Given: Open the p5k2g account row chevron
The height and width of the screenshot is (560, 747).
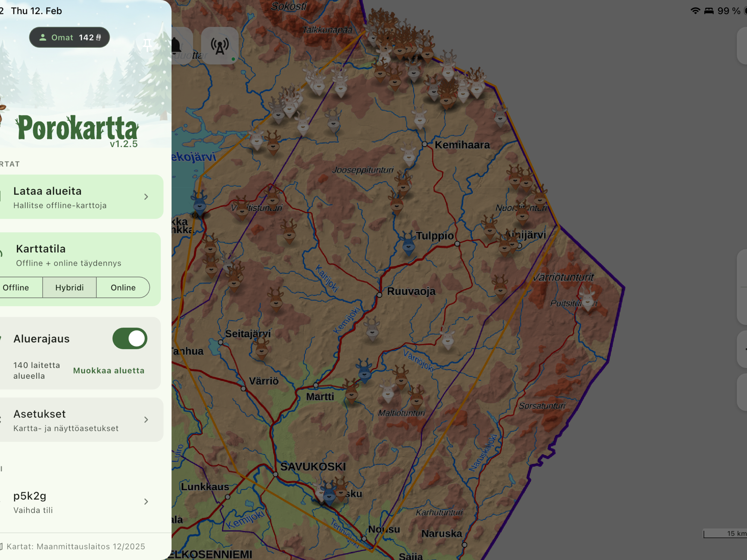Looking at the screenshot, I should pos(146,501).
